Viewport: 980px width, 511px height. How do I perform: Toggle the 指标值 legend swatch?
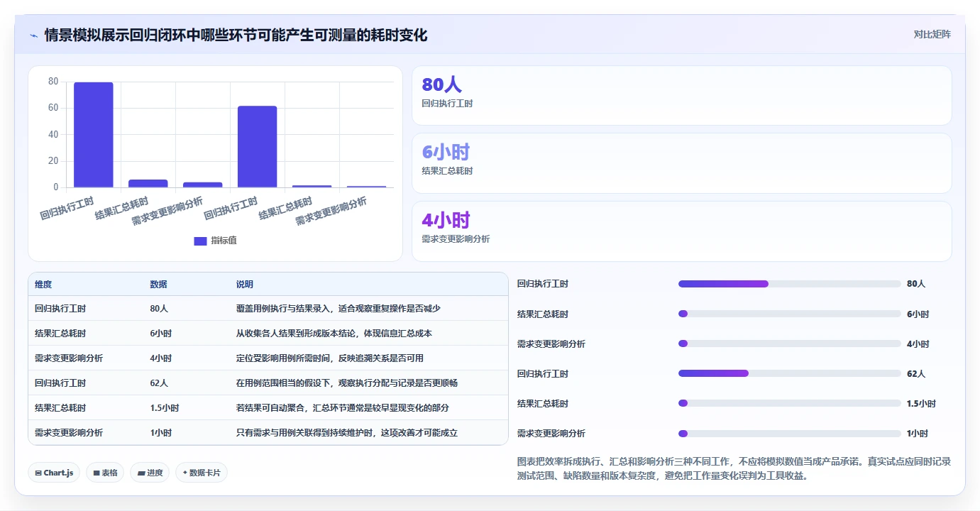(200, 241)
